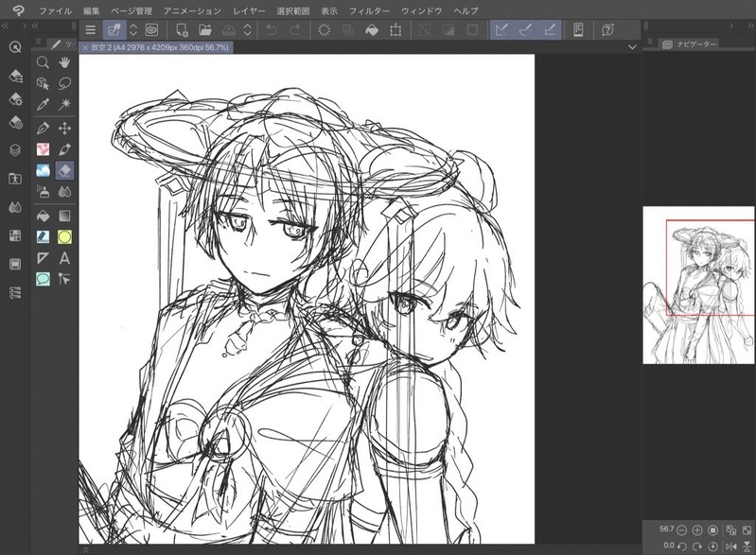756x555 pixels.
Task: Close the canvas document tab
Action: (x=85, y=47)
